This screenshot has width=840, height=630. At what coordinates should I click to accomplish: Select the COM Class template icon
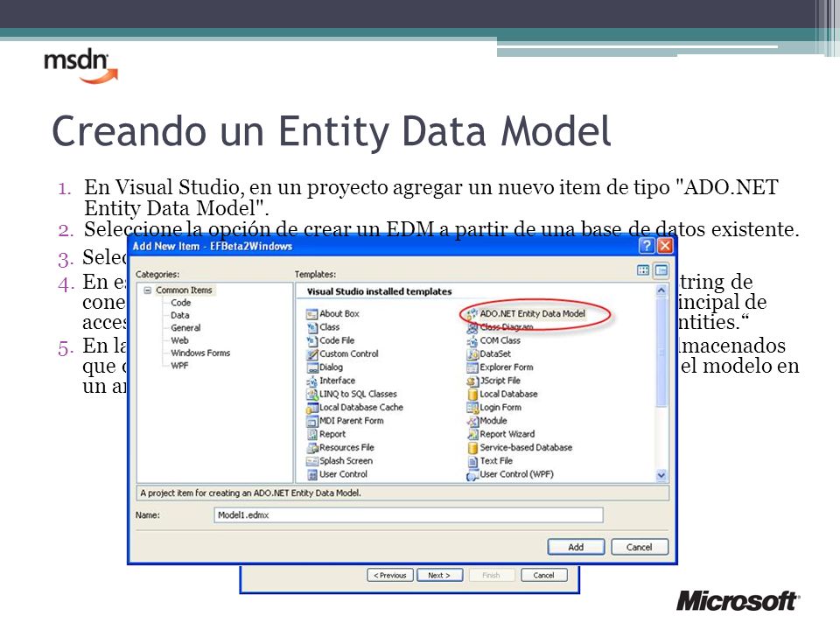click(472, 340)
